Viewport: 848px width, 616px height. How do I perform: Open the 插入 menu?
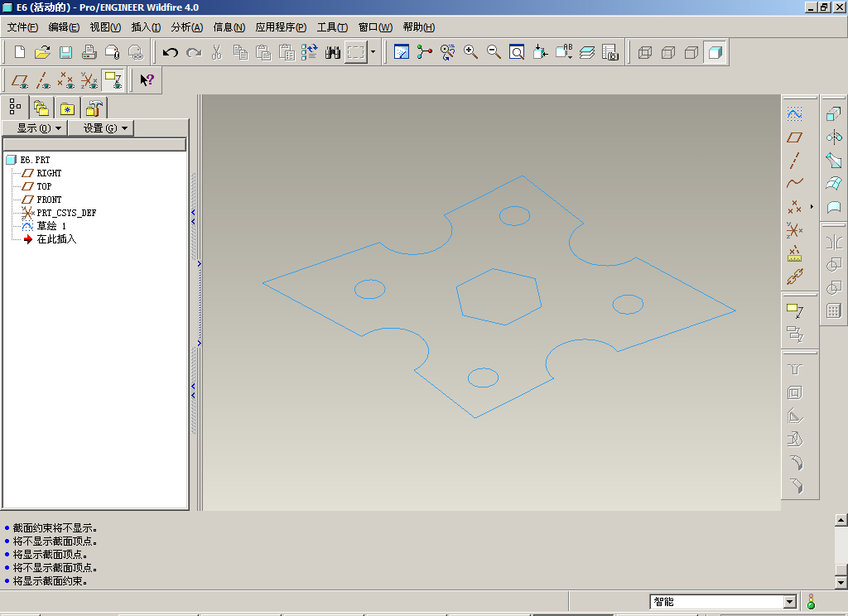(x=146, y=27)
